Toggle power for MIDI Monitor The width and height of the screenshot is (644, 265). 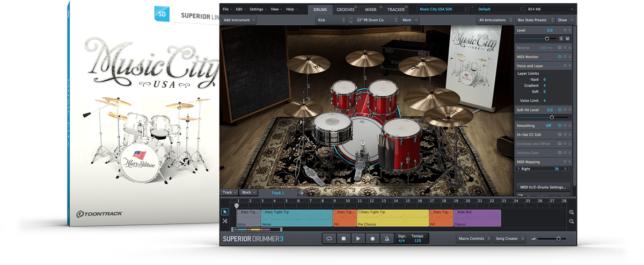(559, 56)
